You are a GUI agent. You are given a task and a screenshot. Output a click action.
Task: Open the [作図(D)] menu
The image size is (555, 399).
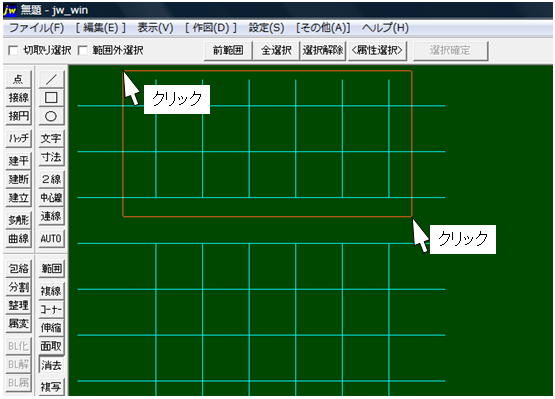pos(211,28)
